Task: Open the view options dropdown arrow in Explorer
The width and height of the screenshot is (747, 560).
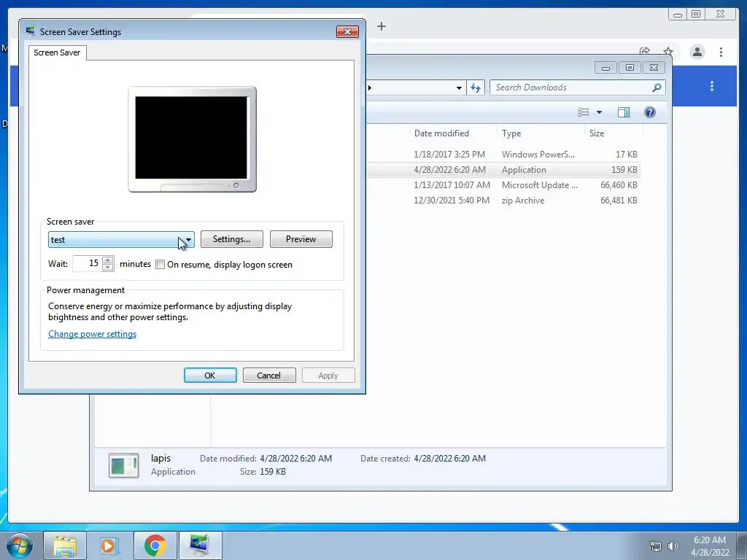Action: pyautogui.click(x=600, y=112)
